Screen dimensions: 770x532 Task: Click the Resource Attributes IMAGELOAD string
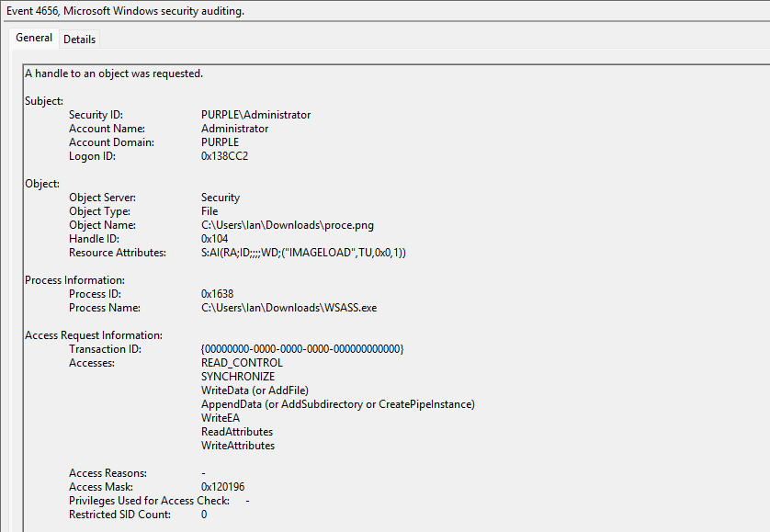pyautogui.click(x=303, y=253)
